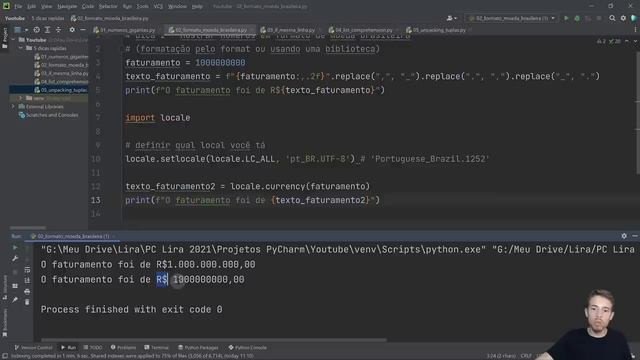Pin the Run tab
This screenshot has width=640, height=360.
15,300
